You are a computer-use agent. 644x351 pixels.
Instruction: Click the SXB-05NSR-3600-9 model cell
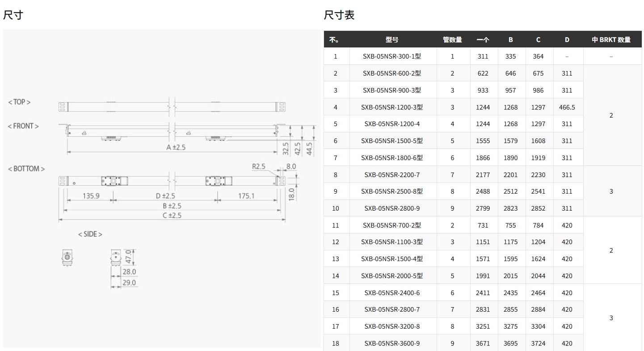coord(392,343)
